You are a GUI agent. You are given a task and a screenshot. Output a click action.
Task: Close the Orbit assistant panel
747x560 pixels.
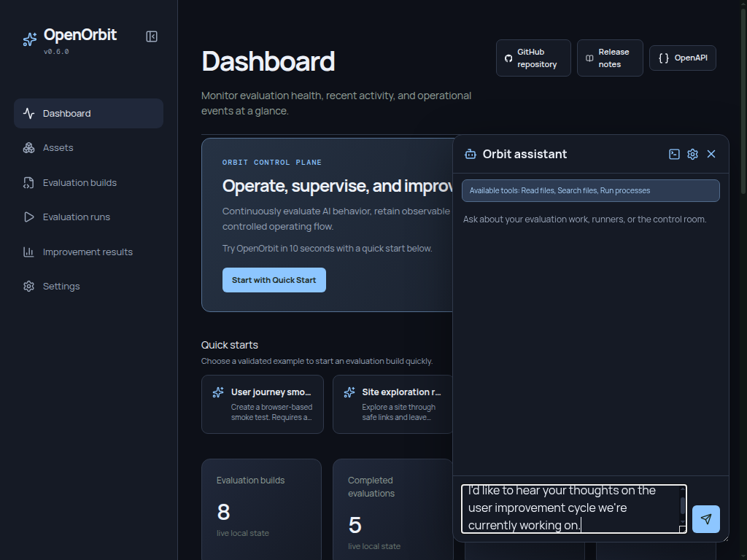pyautogui.click(x=711, y=154)
